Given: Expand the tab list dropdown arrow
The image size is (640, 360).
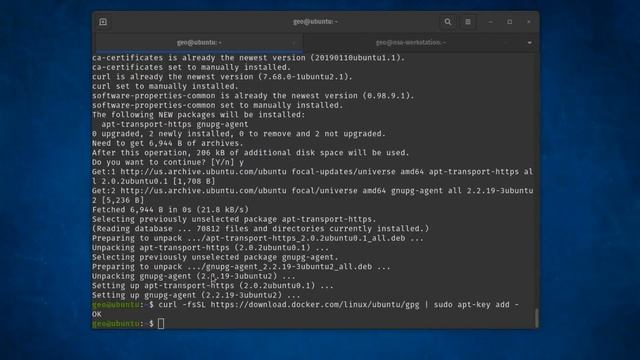Looking at the screenshot, I should pos(529,42).
